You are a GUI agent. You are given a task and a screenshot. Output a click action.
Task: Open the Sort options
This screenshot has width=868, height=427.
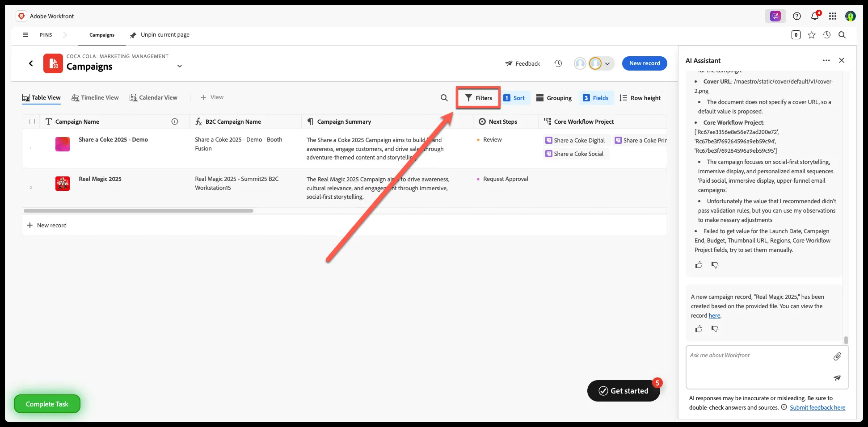click(x=514, y=98)
